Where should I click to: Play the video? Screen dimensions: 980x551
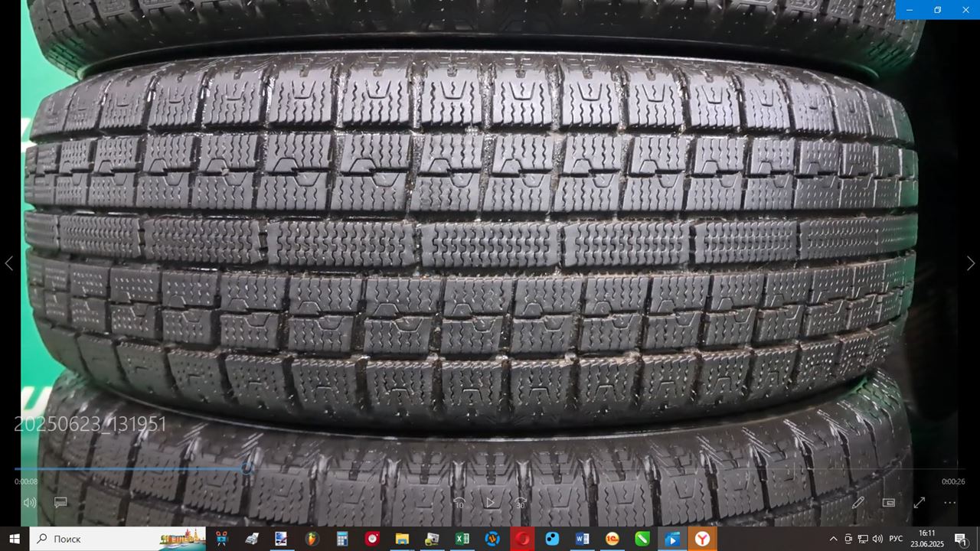coord(490,503)
